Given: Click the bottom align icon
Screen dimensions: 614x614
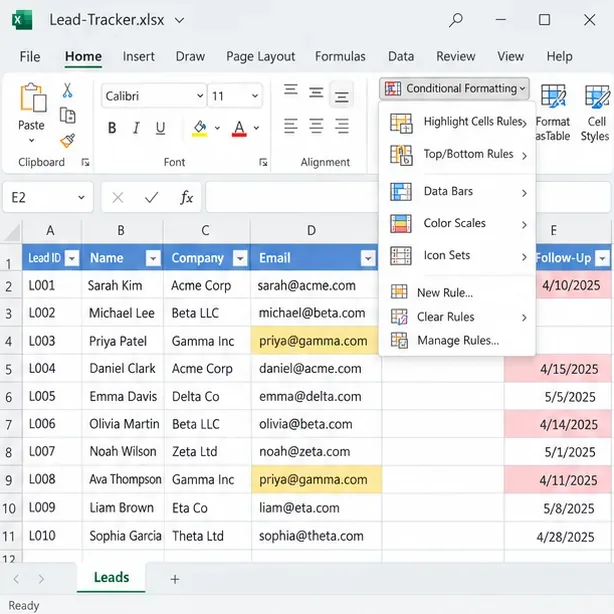Looking at the screenshot, I should 341,95.
